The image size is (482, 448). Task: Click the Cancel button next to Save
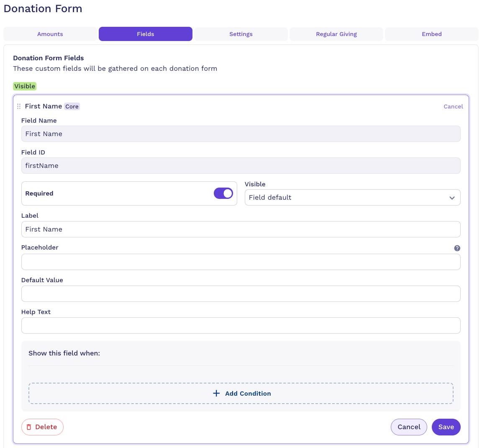point(408,427)
